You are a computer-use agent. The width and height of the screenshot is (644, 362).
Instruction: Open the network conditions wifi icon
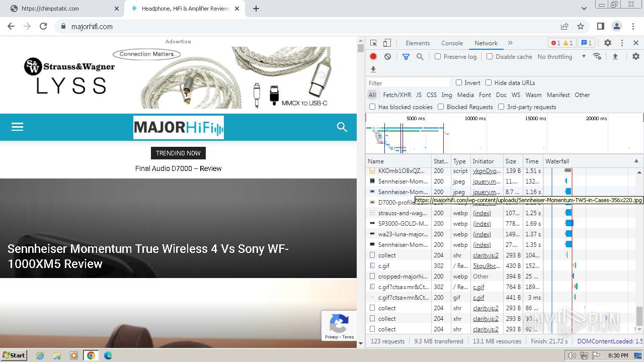(597, 56)
